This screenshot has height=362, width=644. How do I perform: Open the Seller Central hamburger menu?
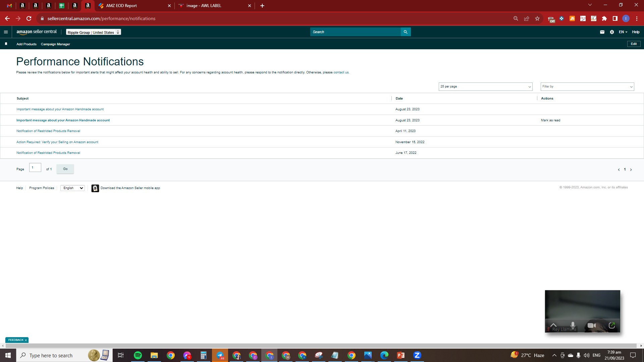[x=6, y=32]
